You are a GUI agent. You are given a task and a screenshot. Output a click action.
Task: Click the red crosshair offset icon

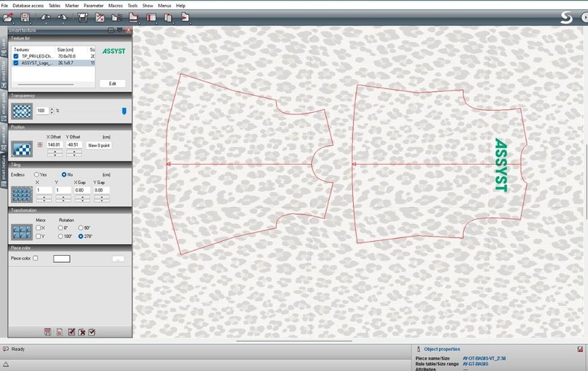40,145
